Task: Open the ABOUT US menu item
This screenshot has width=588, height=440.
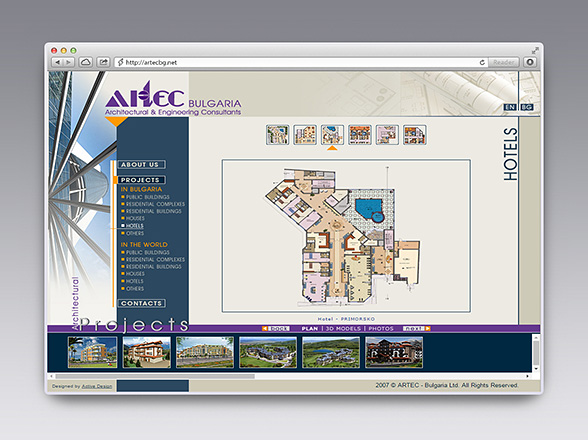Action: coord(141,165)
